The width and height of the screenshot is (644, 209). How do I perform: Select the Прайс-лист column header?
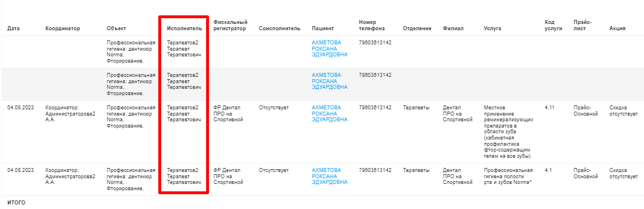[583, 25]
